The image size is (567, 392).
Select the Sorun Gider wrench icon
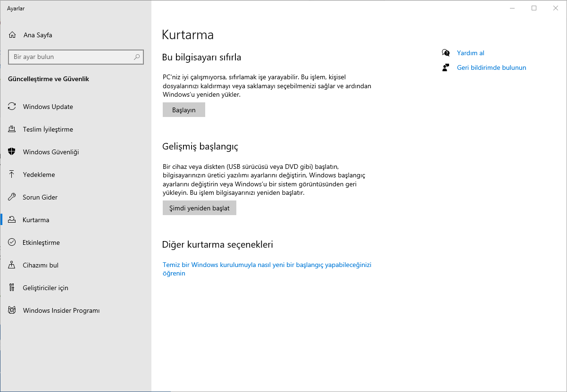pos(12,197)
